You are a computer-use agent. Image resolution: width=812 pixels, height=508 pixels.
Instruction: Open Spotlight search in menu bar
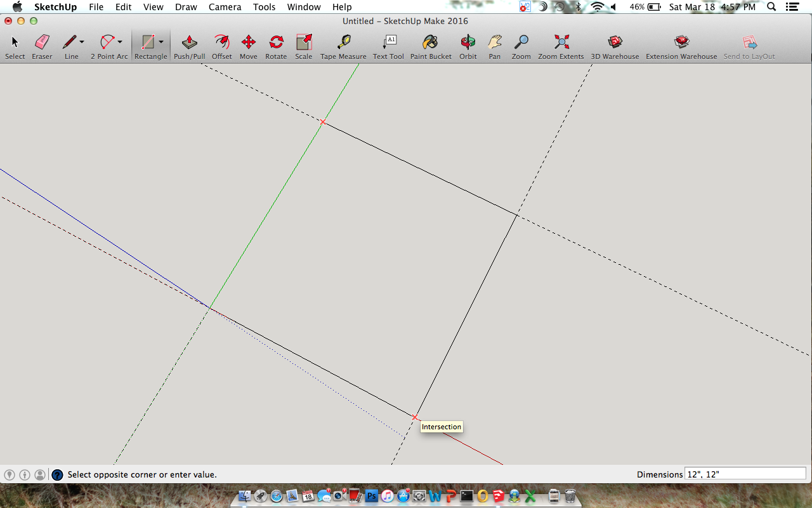(771, 7)
